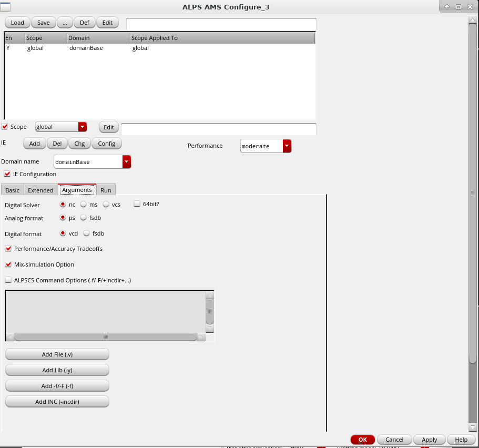
Task: Click the Def button
Action: click(x=85, y=23)
